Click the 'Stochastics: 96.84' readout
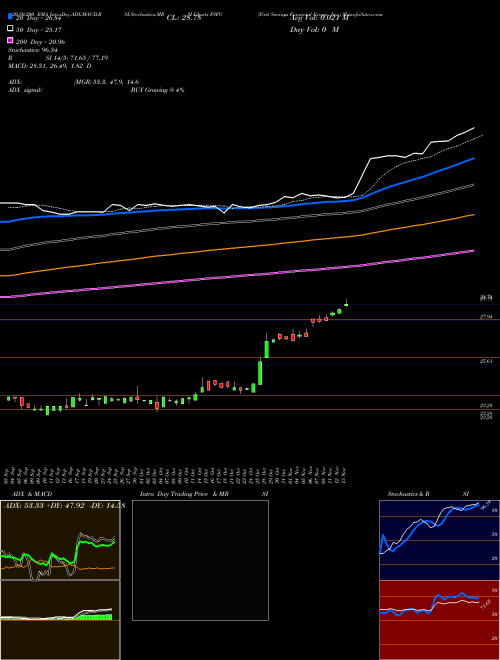The width and height of the screenshot is (500, 660). [32, 50]
